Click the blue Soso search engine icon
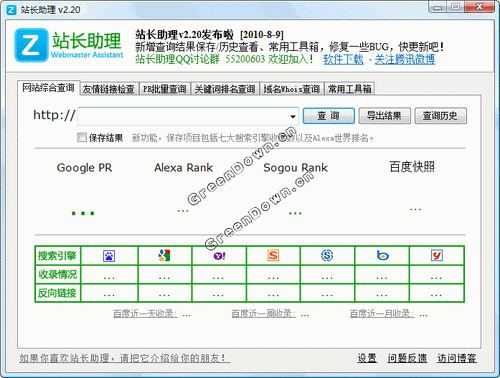This screenshot has height=378, width=500. tap(327, 256)
